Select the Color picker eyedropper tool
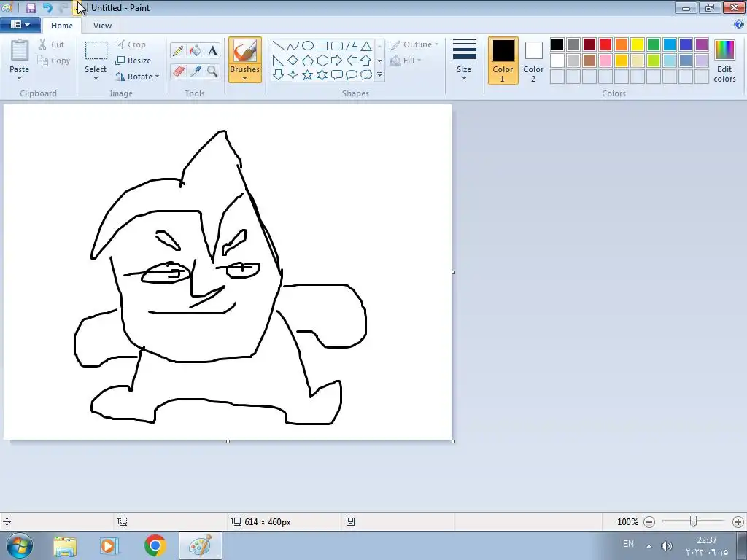Screen dimensions: 747x560 point(196,71)
